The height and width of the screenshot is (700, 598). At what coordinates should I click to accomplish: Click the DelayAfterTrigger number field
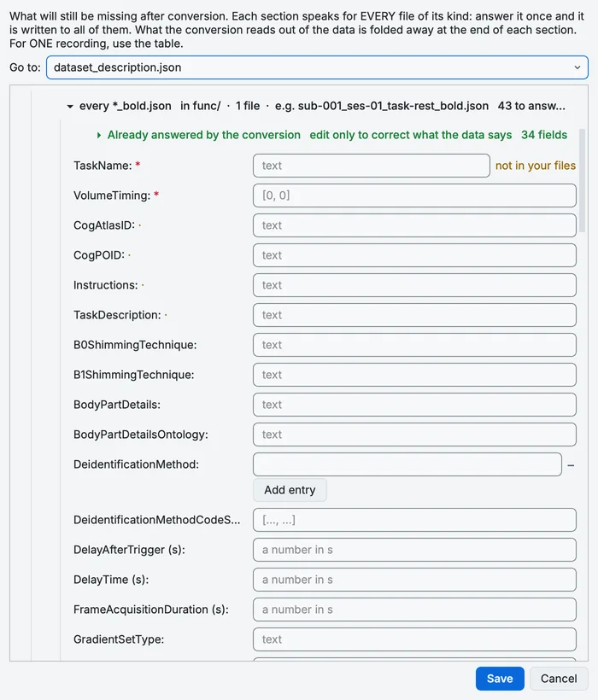pyautogui.click(x=414, y=550)
